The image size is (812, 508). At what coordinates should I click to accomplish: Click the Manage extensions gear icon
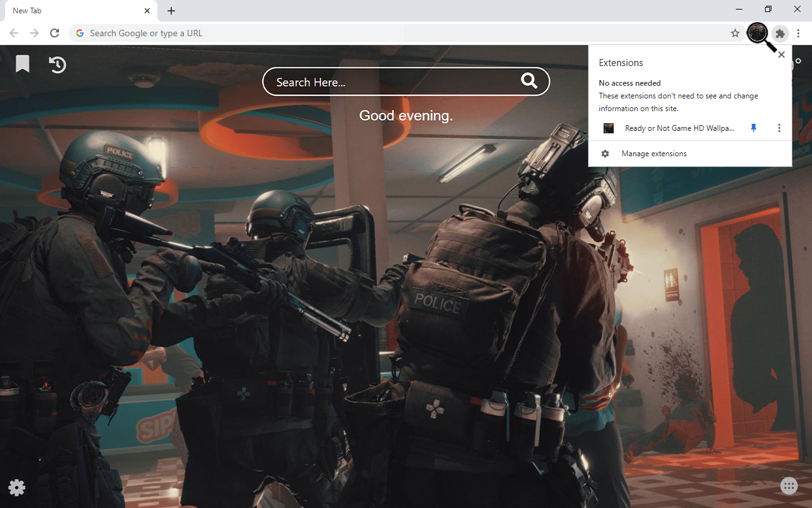tap(605, 154)
